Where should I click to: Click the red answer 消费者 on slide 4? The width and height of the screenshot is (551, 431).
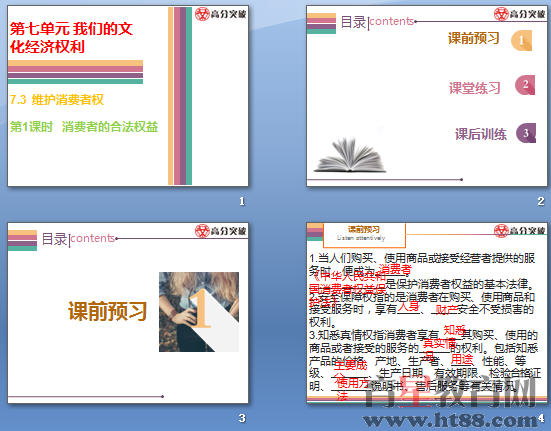click(395, 269)
